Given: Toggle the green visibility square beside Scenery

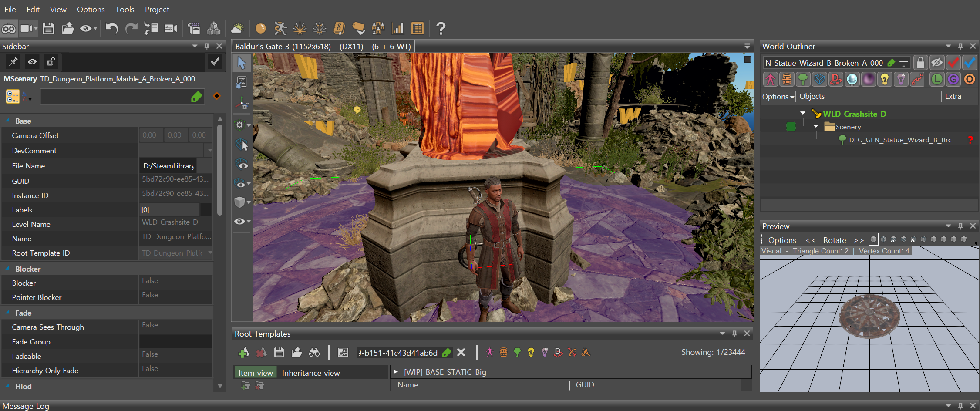Looking at the screenshot, I should pyautogui.click(x=791, y=127).
